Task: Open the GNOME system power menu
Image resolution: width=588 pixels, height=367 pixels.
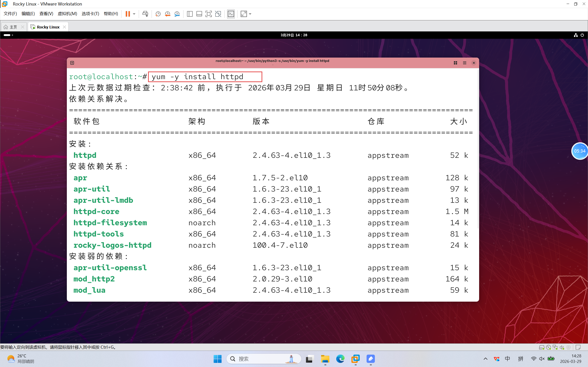Action: click(582, 35)
